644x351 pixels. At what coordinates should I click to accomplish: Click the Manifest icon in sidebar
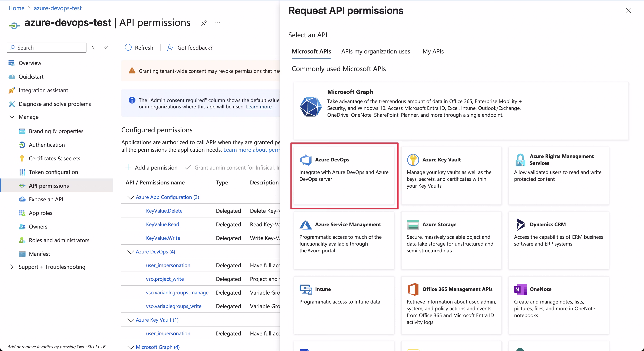pyautogui.click(x=22, y=254)
